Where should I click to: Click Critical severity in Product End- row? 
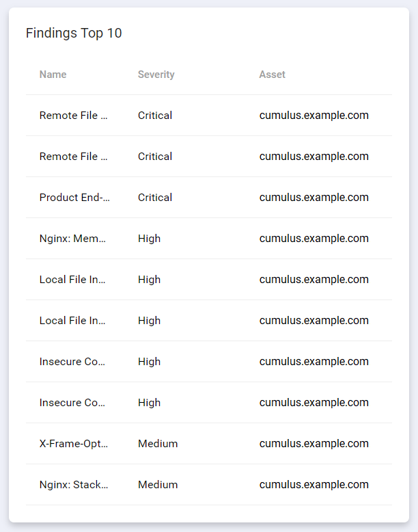(155, 198)
